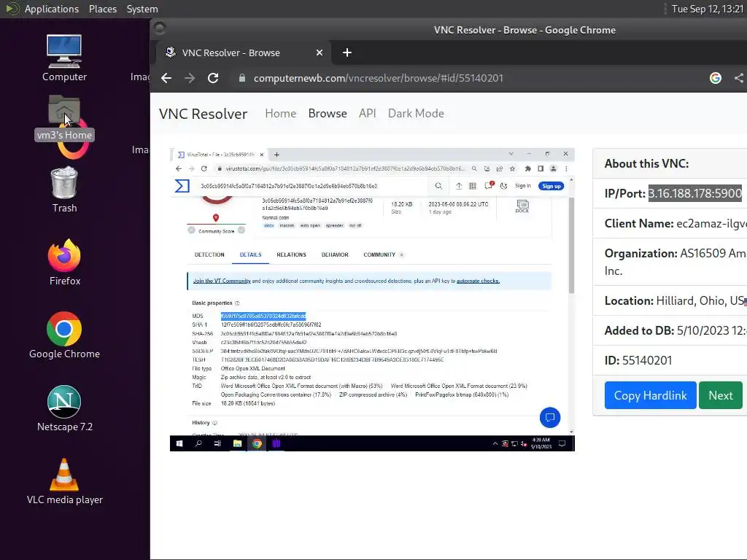Click the Copy Hardlink button

(650, 395)
